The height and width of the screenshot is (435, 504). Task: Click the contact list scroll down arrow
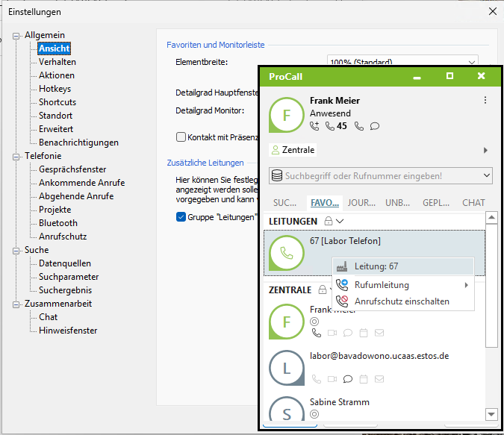[x=491, y=414]
